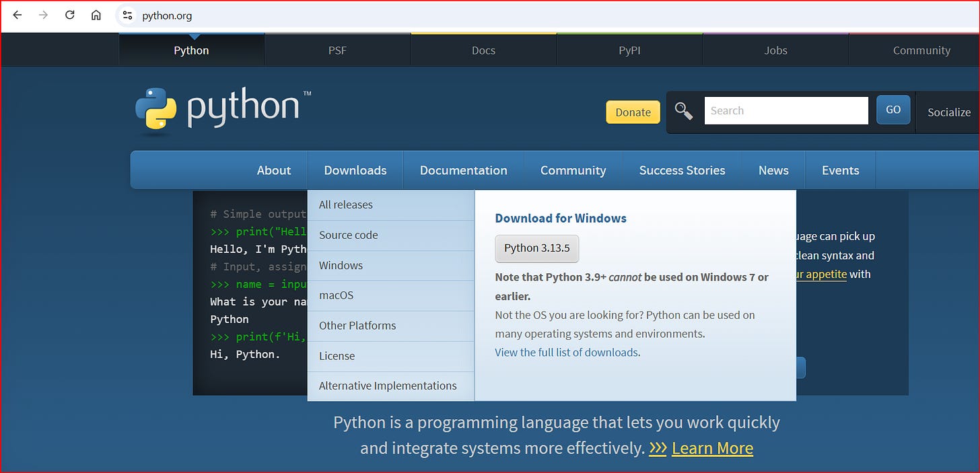The width and height of the screenshot is (980, 473).
Task: Switch to the Docs top tab
Action: pos(483,50)
